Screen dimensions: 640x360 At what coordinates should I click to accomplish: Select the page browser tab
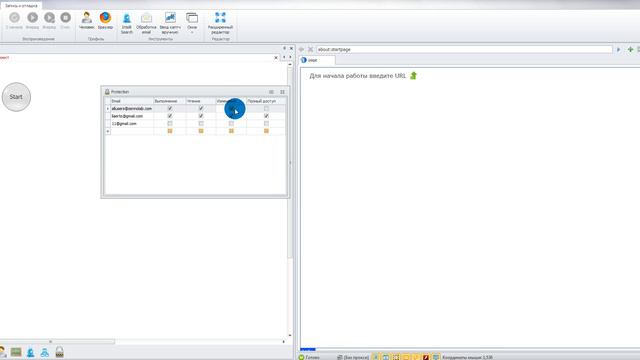click(x=317, y=60)
